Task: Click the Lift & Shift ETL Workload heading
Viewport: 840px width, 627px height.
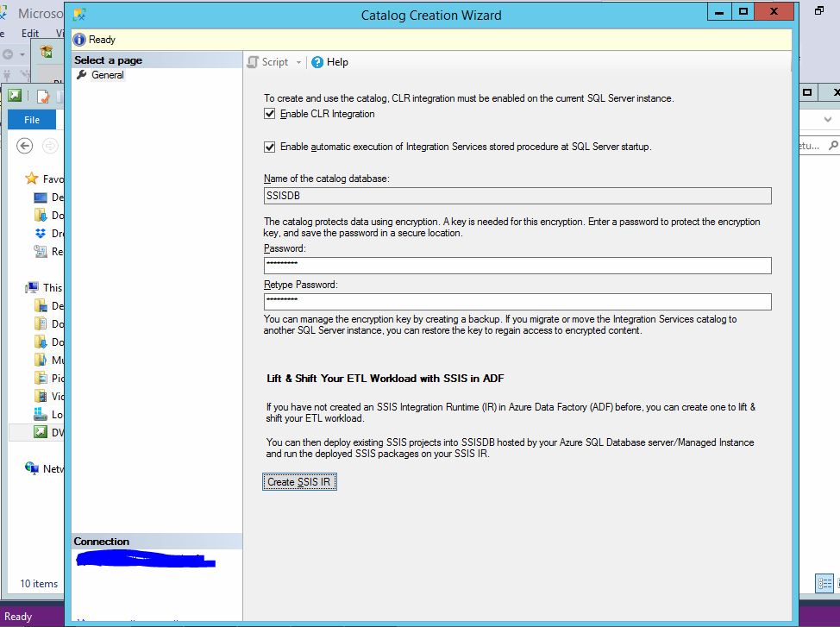Action: click(386, 379)
